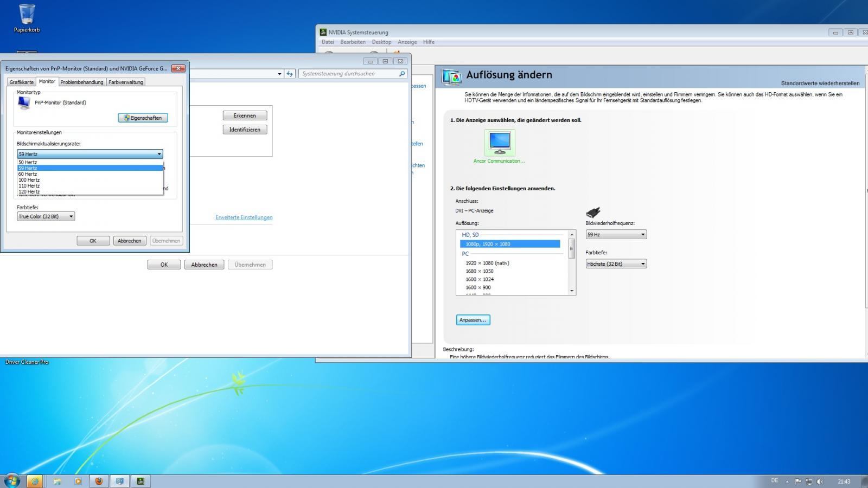Select the NVIDIA control panel taskbar button
The image size is (868, 488).
click(141, 481)
